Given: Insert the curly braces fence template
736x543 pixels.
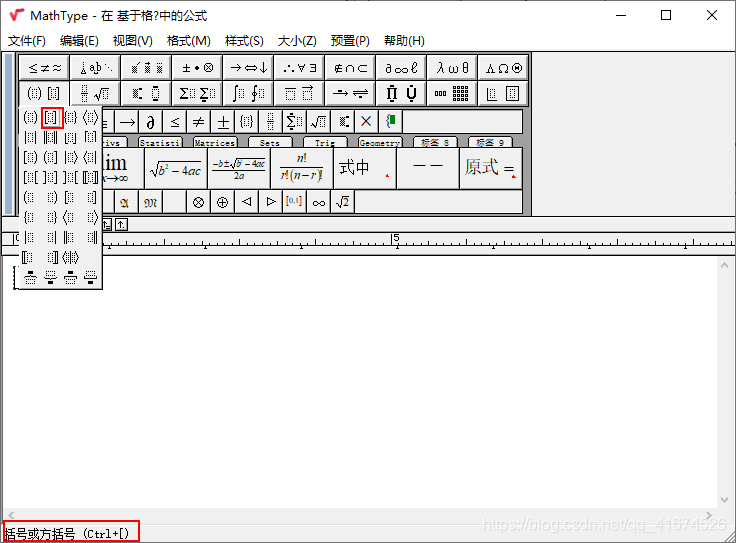Looking at the screenshot, I should (71, 117).
